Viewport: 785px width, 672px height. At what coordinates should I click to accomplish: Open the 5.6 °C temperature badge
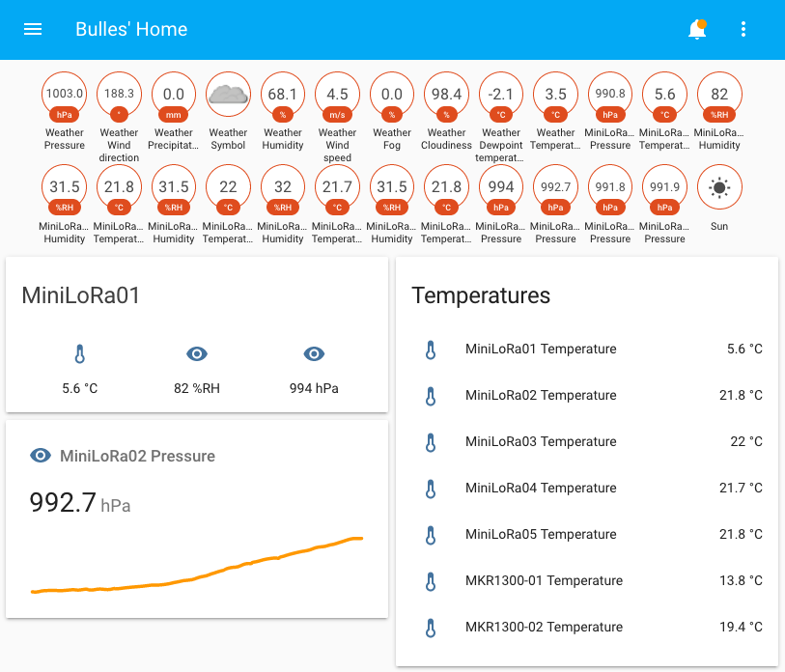664,97
